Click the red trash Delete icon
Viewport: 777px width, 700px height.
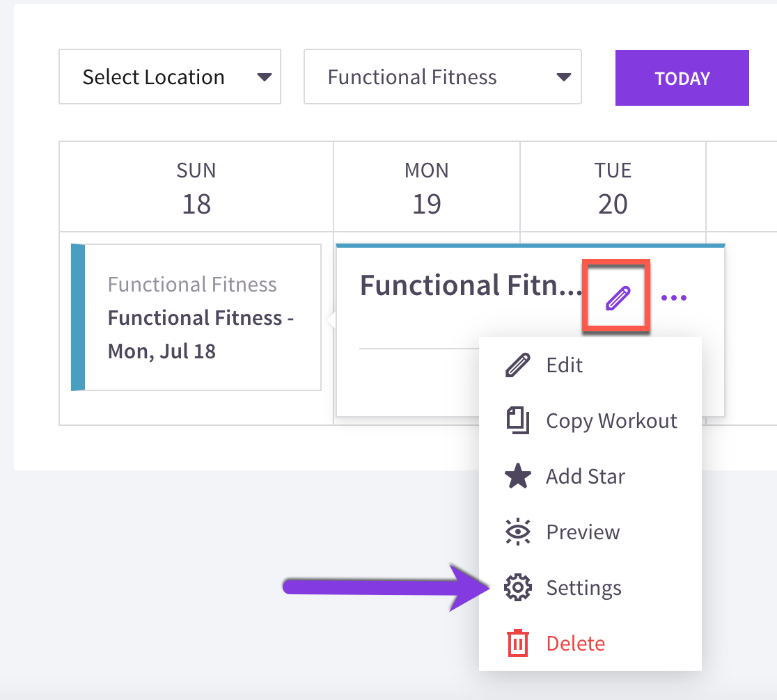click(518, 643)
